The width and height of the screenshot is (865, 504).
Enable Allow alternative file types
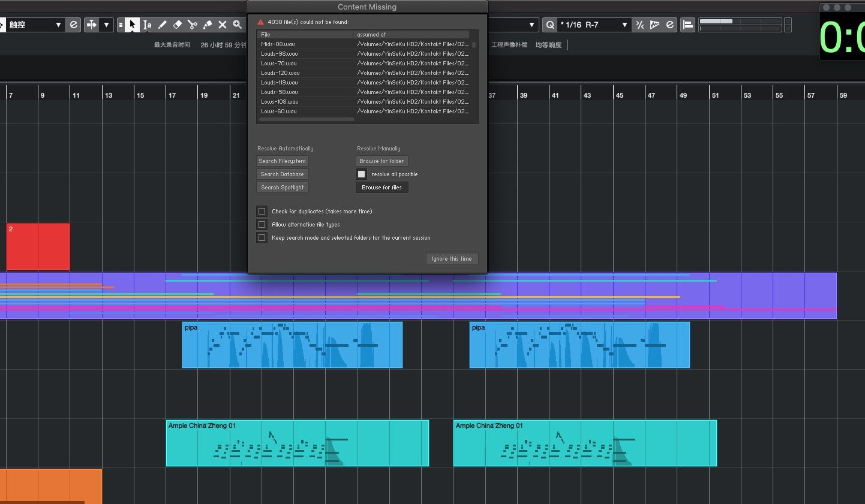262,224
